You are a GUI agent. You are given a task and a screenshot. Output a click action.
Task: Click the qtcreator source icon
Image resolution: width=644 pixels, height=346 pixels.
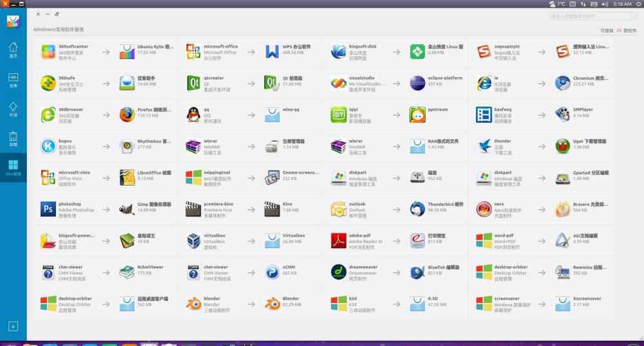coord(193,83)
